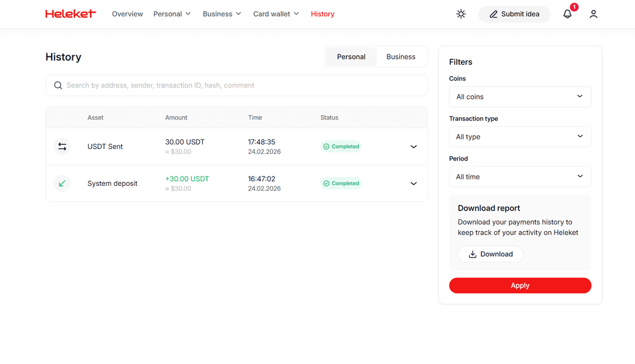Image resolution: width=635 pixels, height=364 pixels.
Task: Click the Heleket logo
Action: pyautogui.click(x=71, y=14)
